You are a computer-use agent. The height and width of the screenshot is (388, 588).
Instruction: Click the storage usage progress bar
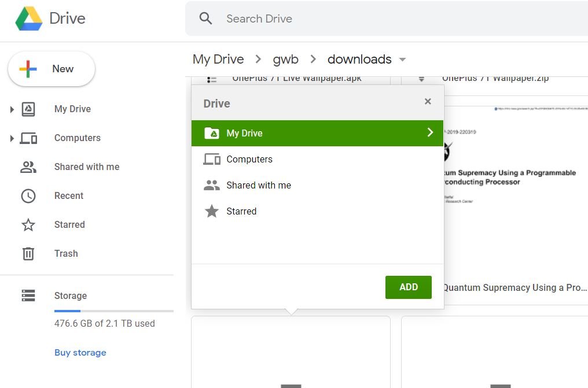pyautogui.click(x=113, y=311)
